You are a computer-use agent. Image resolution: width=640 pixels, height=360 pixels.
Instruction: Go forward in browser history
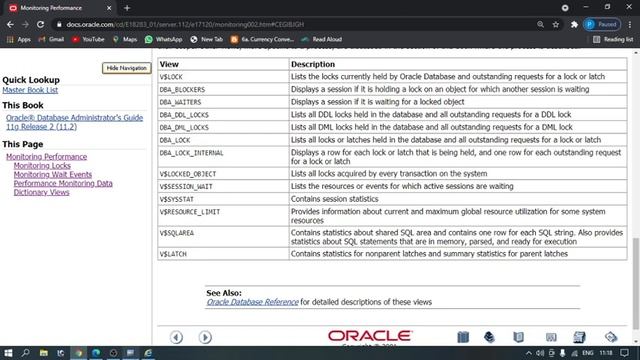click(x=25, y=24)
